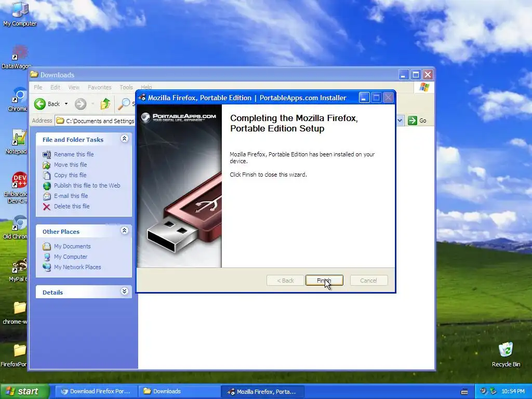Minimize the PortableApps installer window
532x399 pixels.
364,98
